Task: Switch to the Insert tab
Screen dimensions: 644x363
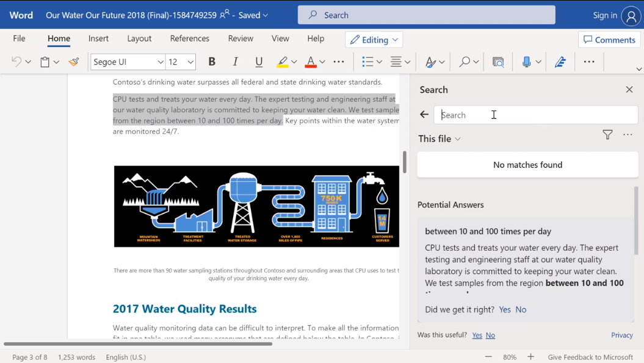Action: [x=98, y=38]
